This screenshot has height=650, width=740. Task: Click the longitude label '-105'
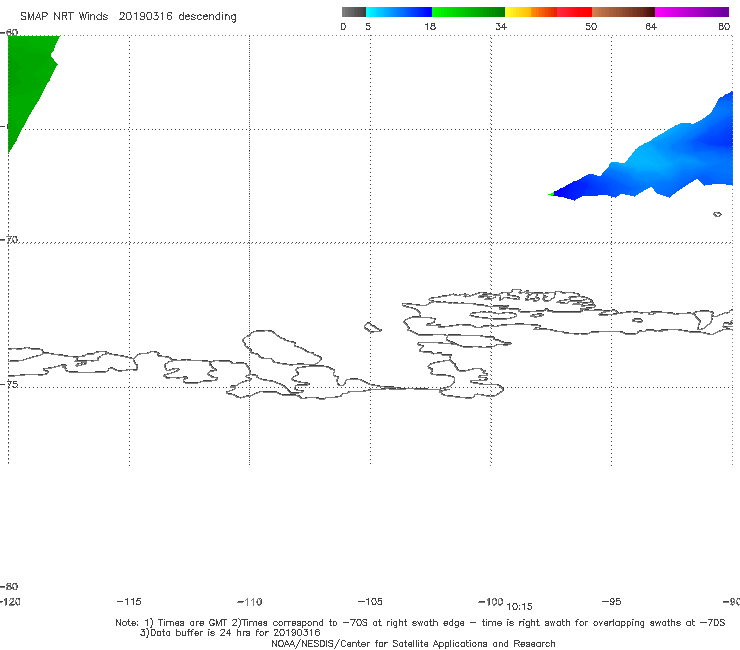coord(370,601)
